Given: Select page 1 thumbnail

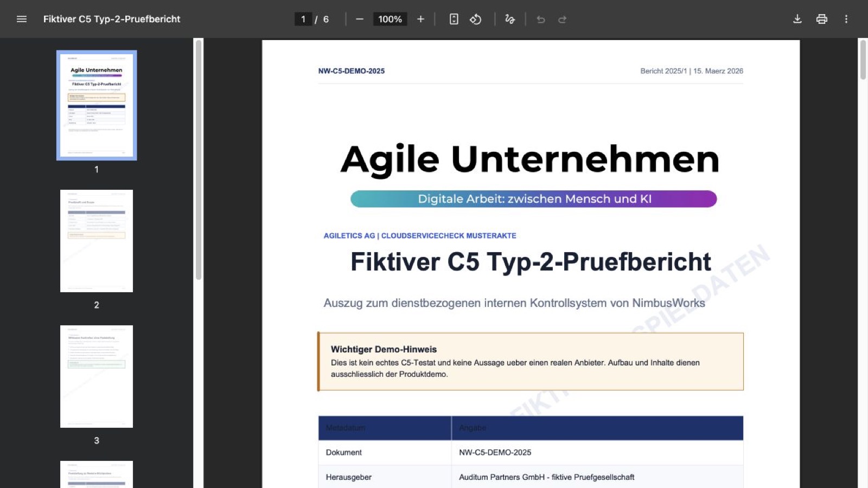Looking at the screenshot, I should coord(97,105).
